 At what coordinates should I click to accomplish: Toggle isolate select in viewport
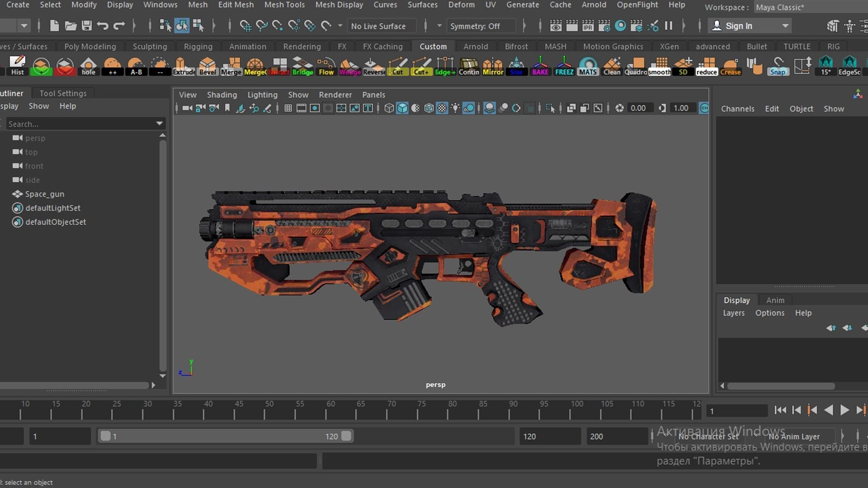coord(550,108)
